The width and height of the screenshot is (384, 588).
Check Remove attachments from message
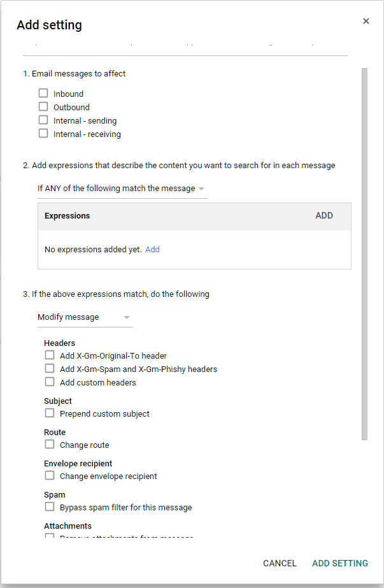(x=50, y=537)
